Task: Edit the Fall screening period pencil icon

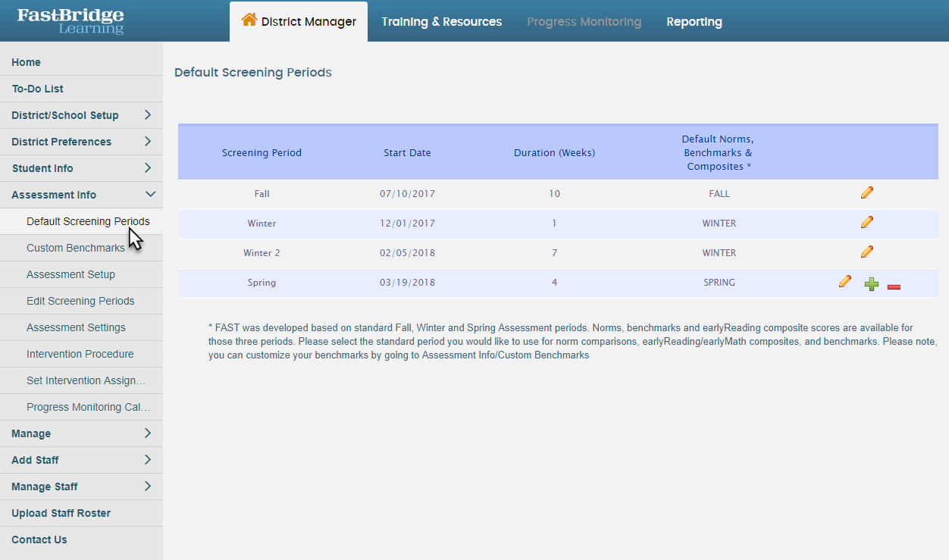Action: (867, 192)
